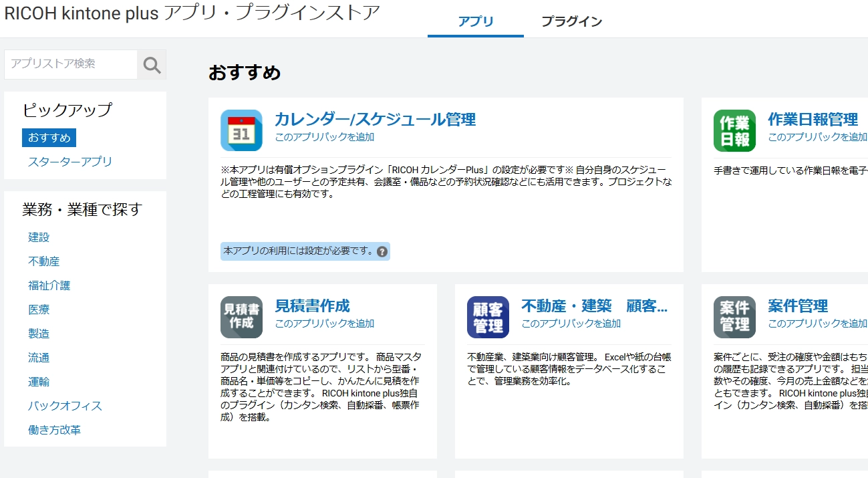Add the 見積書作成 app pack

324,324
